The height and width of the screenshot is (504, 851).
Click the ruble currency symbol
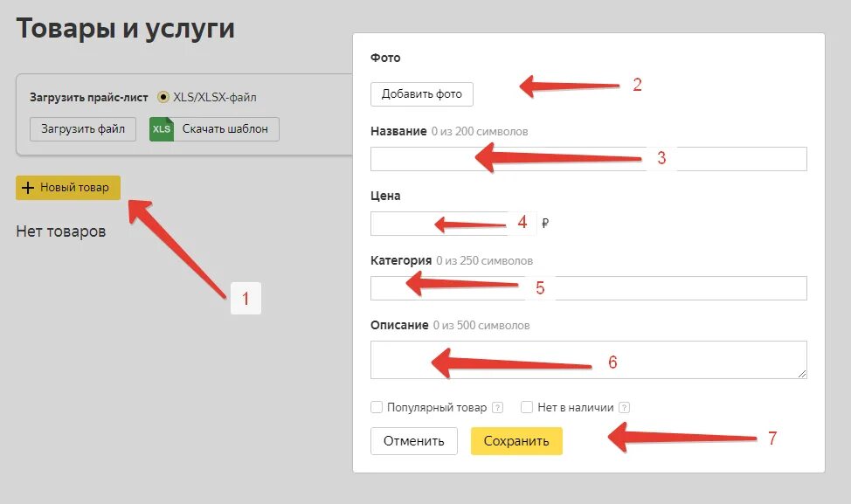pyautogui.click(x=545, y=223)
